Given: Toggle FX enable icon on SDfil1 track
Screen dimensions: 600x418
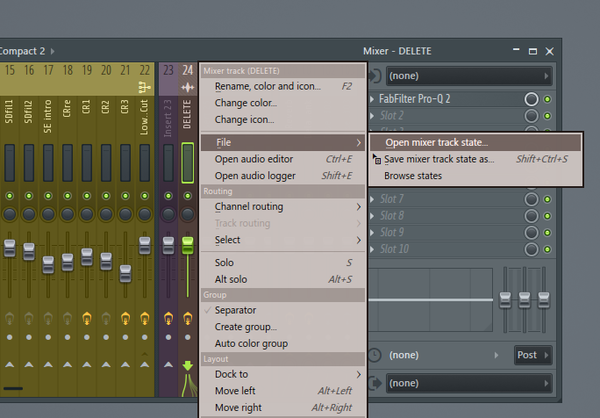Looking at the screenshot, I should pos(10,318).
